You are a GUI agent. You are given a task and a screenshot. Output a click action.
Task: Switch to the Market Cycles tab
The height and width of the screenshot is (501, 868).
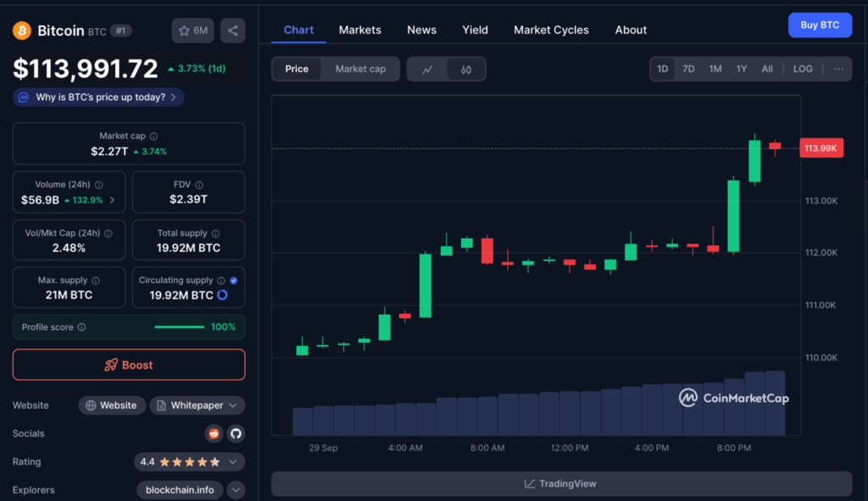tap(551, 30)
